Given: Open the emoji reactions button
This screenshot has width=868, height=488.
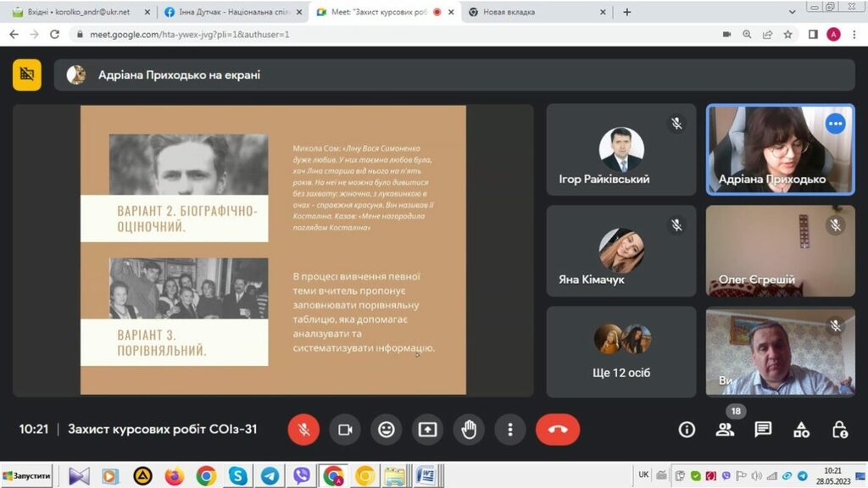Looking at the screenshot, I should tap(387, 430).
